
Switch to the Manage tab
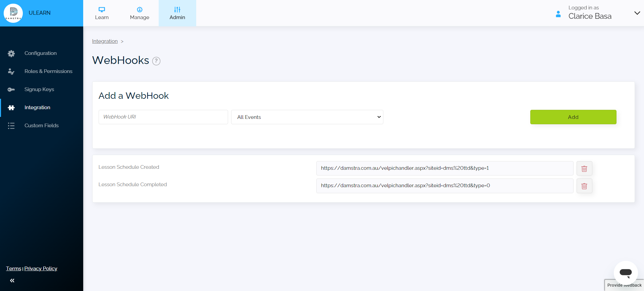pos(140,13)
